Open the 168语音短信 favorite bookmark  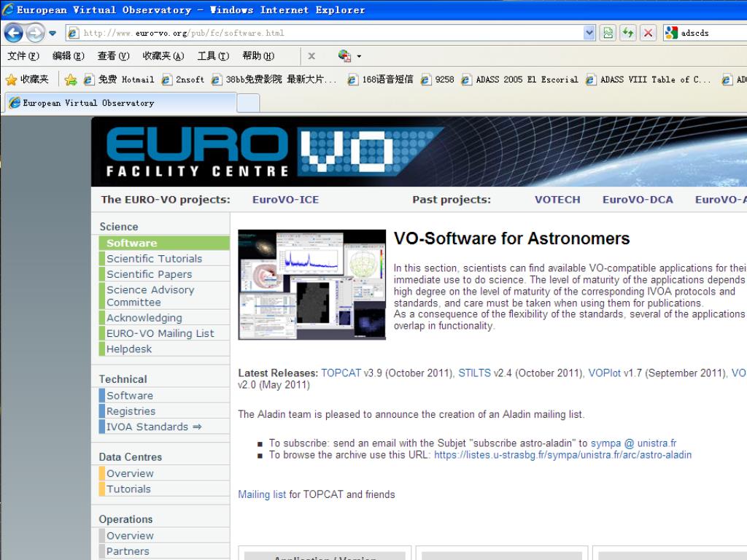[x=380, y=79]
